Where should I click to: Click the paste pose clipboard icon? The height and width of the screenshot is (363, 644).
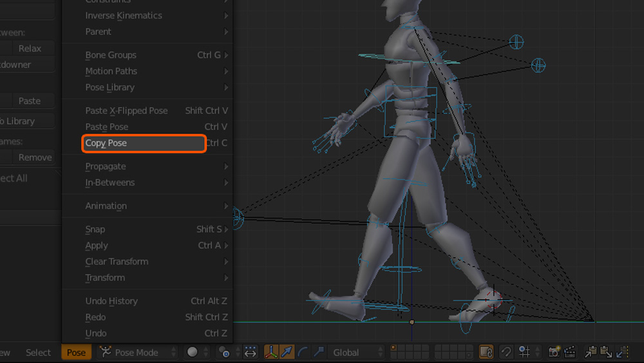point(606,352)
